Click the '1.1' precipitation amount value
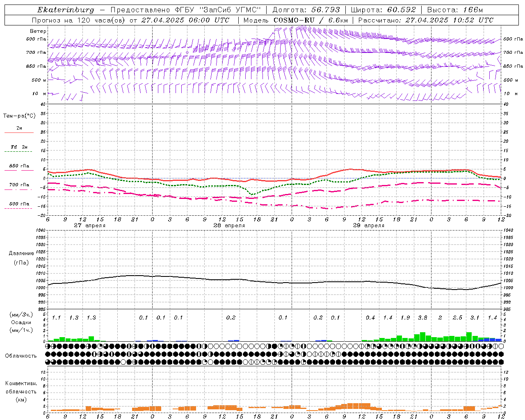This screenshot has width=525, height=420. pos(56,318)
